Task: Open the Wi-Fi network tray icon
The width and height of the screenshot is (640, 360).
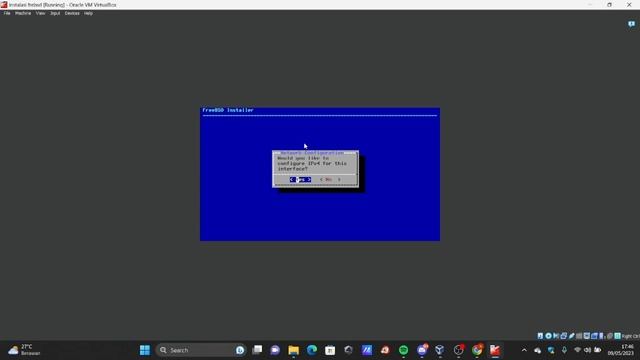Action: coord(577,350)
